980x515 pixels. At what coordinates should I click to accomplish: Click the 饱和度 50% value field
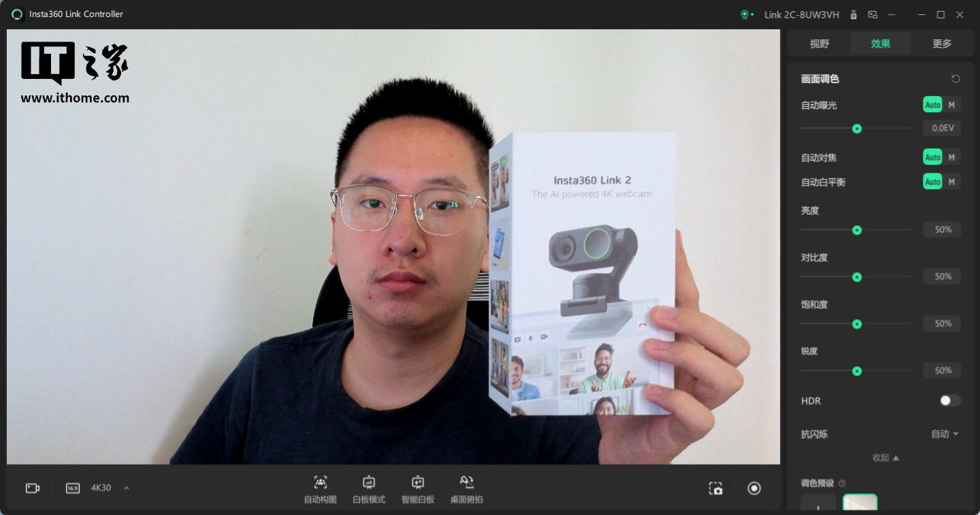942,324
